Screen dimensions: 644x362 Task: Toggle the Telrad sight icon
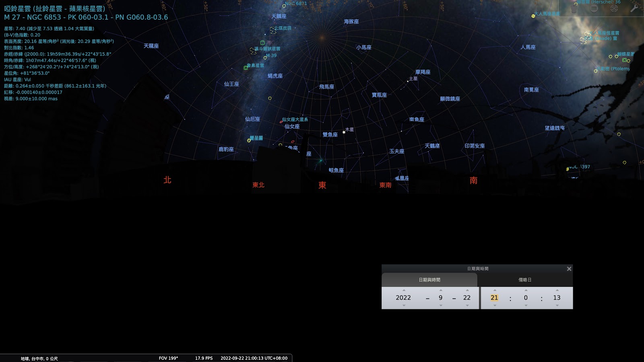(614, 9)
